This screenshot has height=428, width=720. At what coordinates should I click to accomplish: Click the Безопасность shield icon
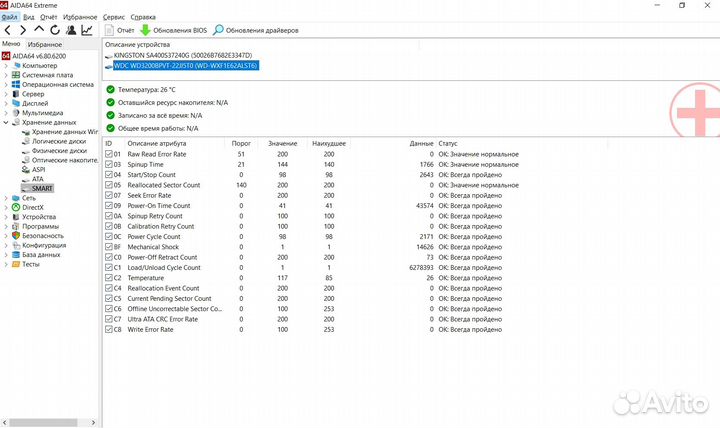coord(17,236)
